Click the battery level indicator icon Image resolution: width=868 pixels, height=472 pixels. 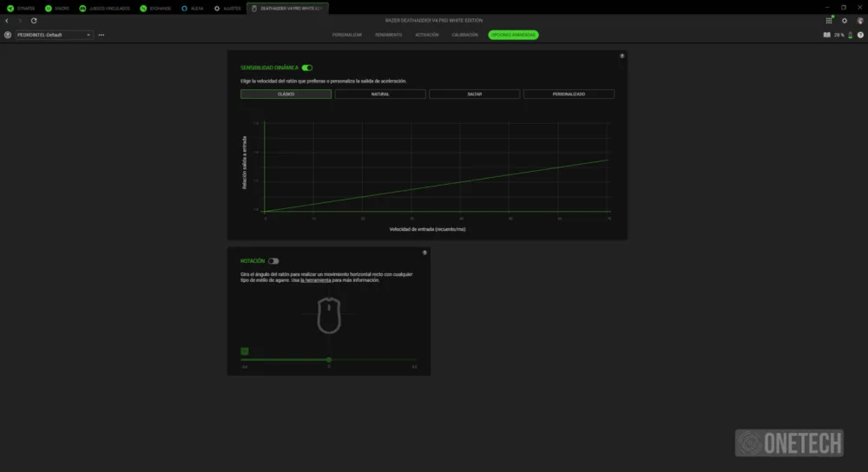[851, 35]
